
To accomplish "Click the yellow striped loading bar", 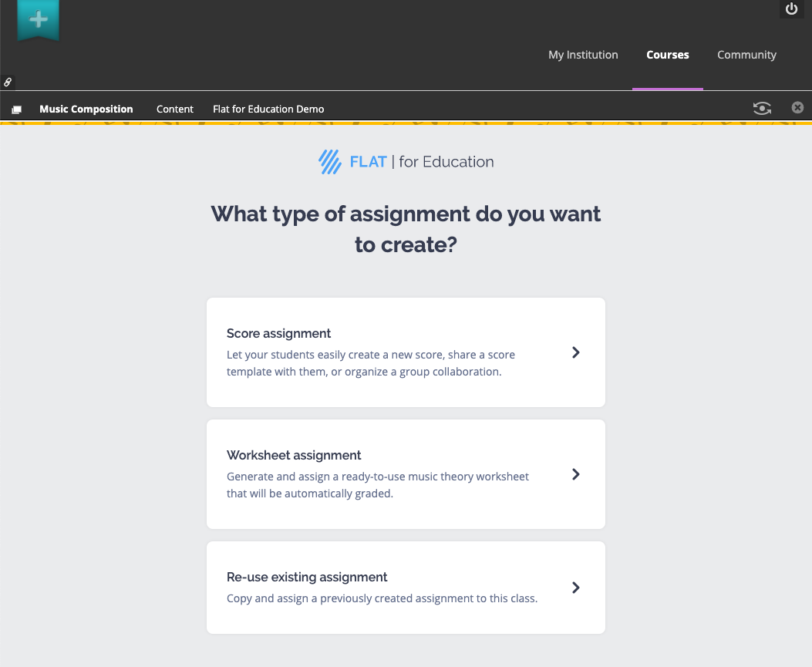I will pyautogui.click(x=406, y=123).
